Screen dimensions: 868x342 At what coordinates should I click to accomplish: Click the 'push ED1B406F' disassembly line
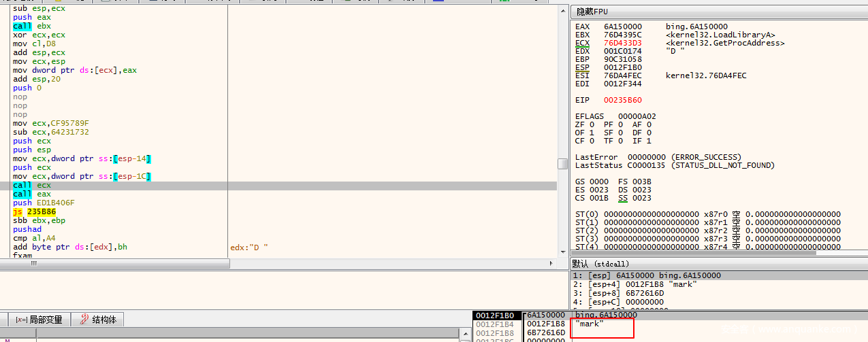(44, 203)
